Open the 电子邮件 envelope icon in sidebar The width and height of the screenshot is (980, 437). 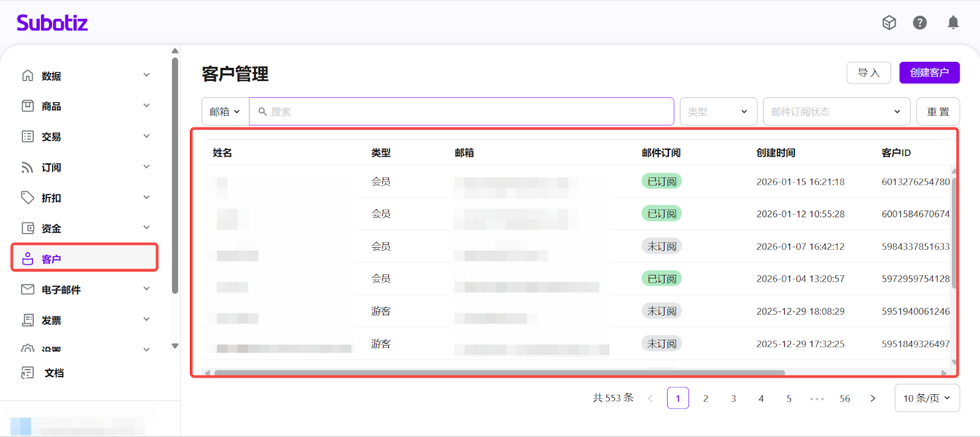point(28,289)
